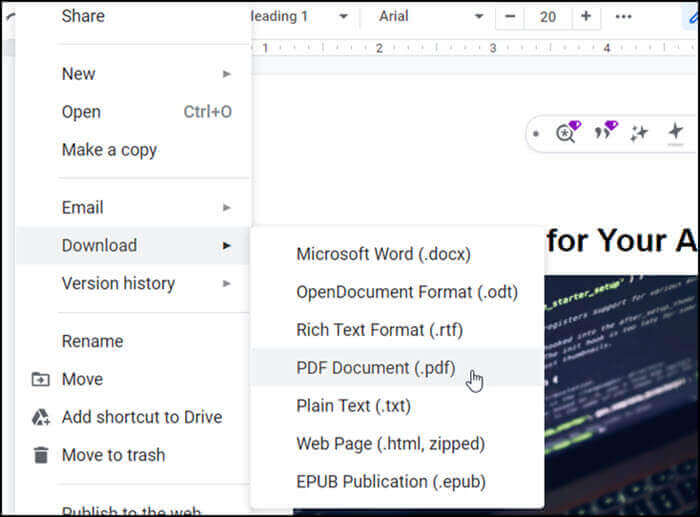This screenshot has width=700, height=517.
Task: Download as OpenDocument Format (.odt)
Action: coord(397,292)
